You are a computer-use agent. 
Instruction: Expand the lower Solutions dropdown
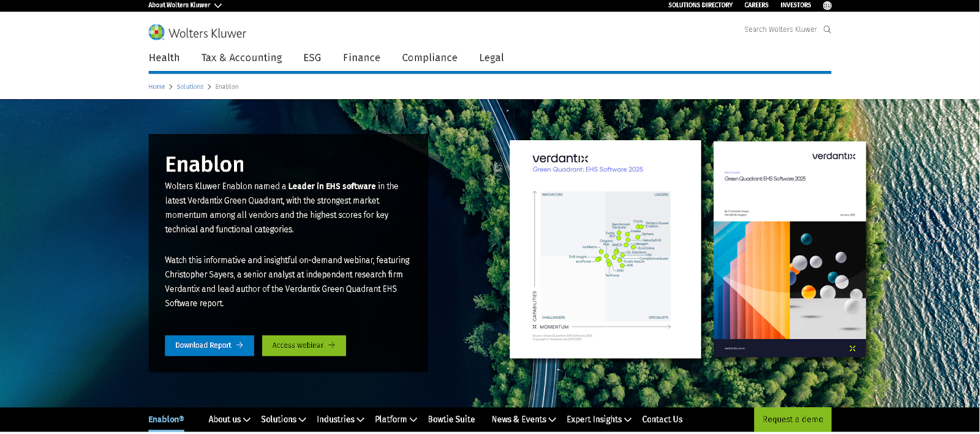coord(283,419)
